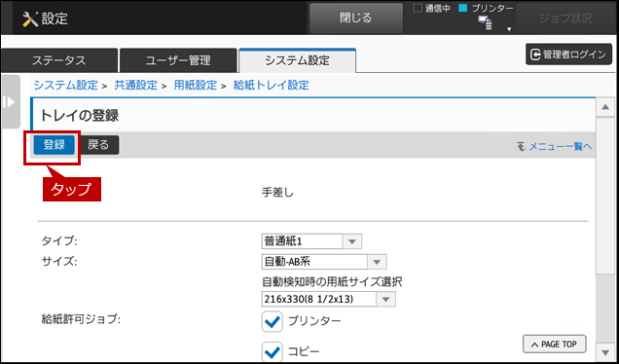This screenshot has width=619, height=364.
Task: Tap the blue 登録 register button
Action: pos(55,145)
